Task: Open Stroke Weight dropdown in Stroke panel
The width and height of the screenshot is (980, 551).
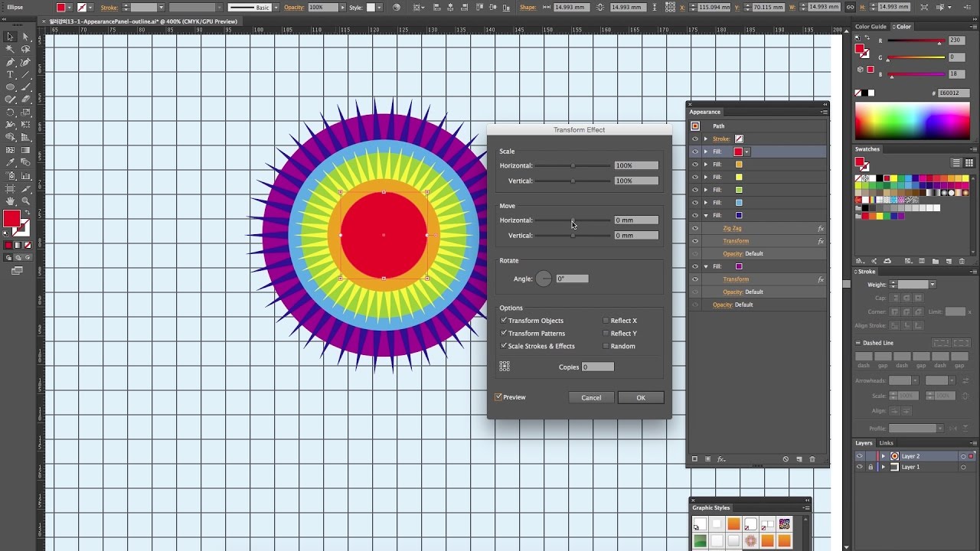Action: point(932,285)
